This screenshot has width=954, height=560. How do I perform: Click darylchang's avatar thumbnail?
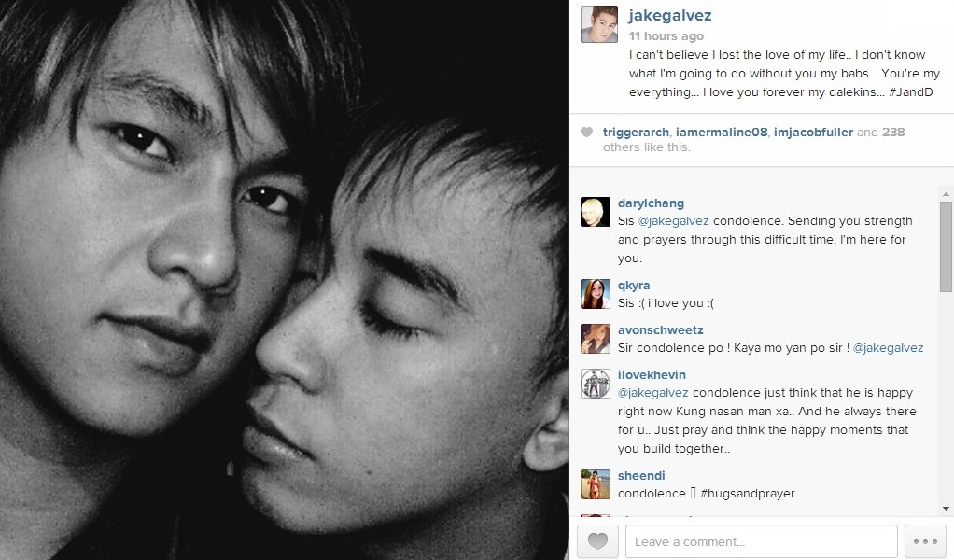pyautogui.click(x=595, y=212)
